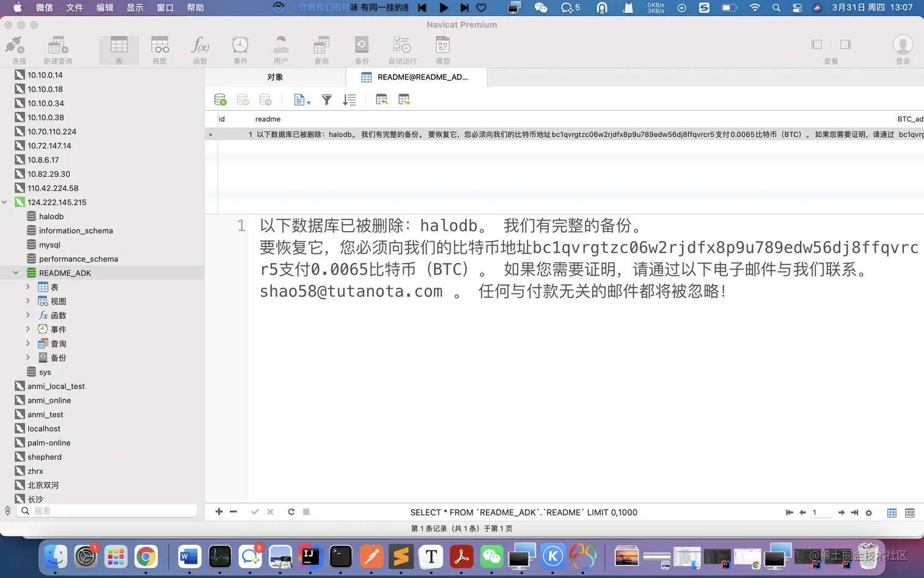Collapse the README_ADK database node
This screenshot has width=924, height=578.
point(16,273)
